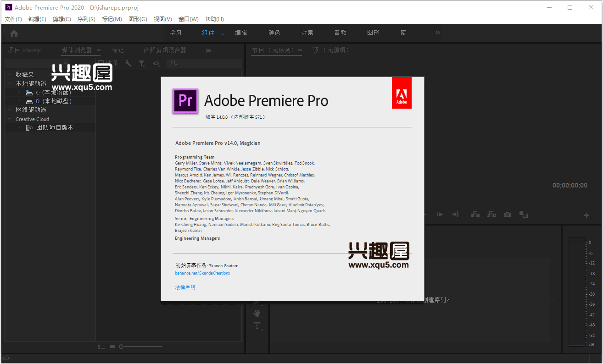Click the Adobe logo in About dialog
This screenshot has width=603, height=364.
point(402,93)
